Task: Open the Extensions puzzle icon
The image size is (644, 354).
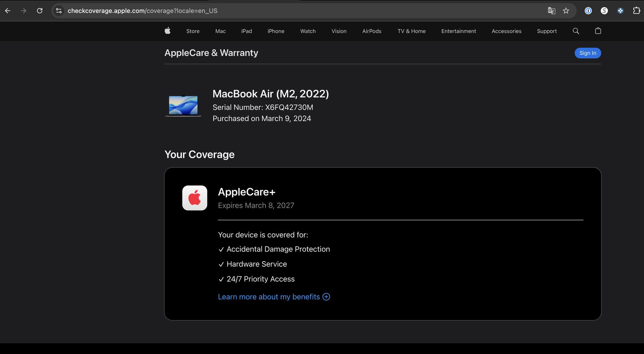Action: click(636, 11)
